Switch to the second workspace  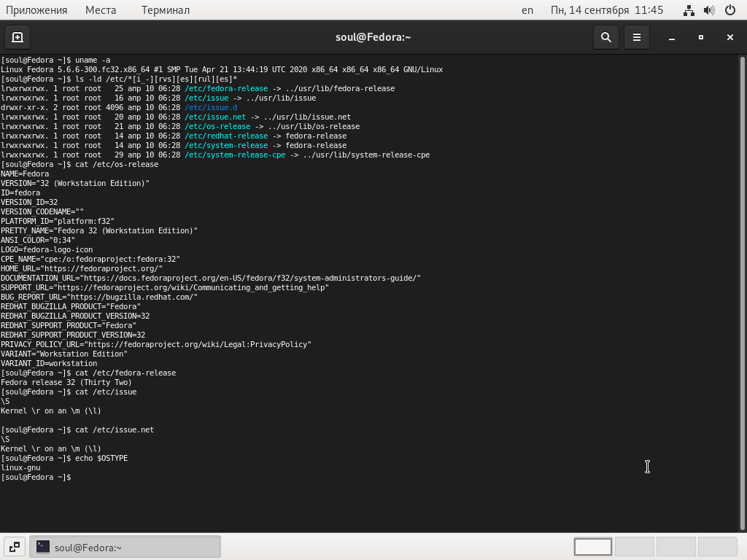pyautogui.click(x=634, y=547)
